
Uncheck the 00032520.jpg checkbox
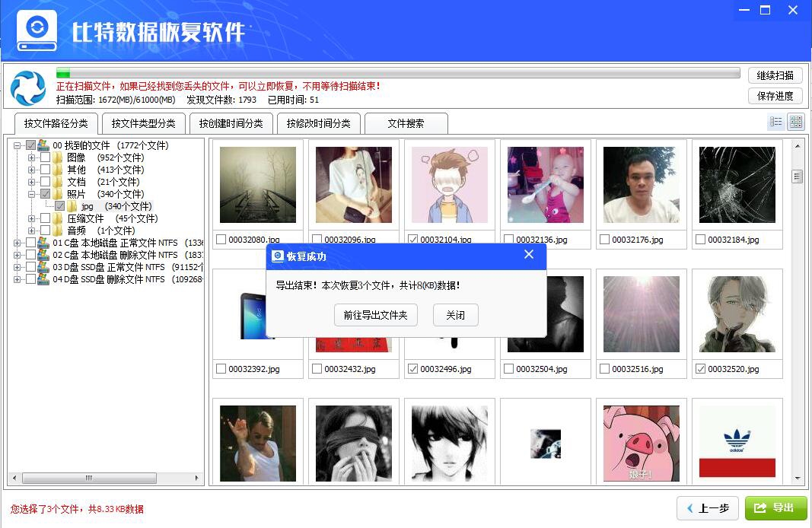coord(700,368)
